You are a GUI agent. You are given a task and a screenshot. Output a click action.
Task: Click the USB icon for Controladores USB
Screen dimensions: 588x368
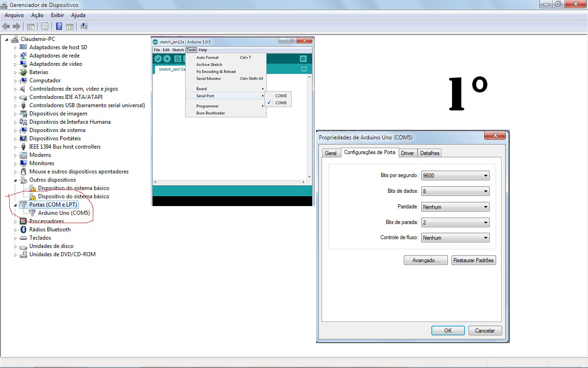tap(23, 105)
